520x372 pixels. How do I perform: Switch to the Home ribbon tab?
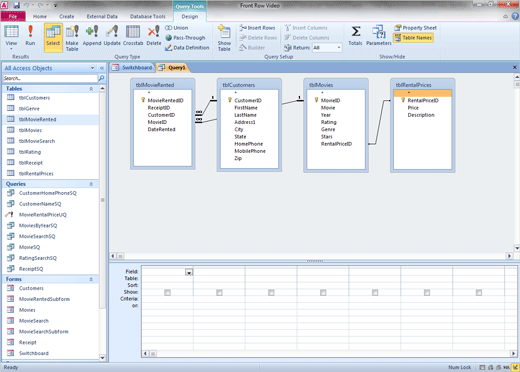pos(40,16)
